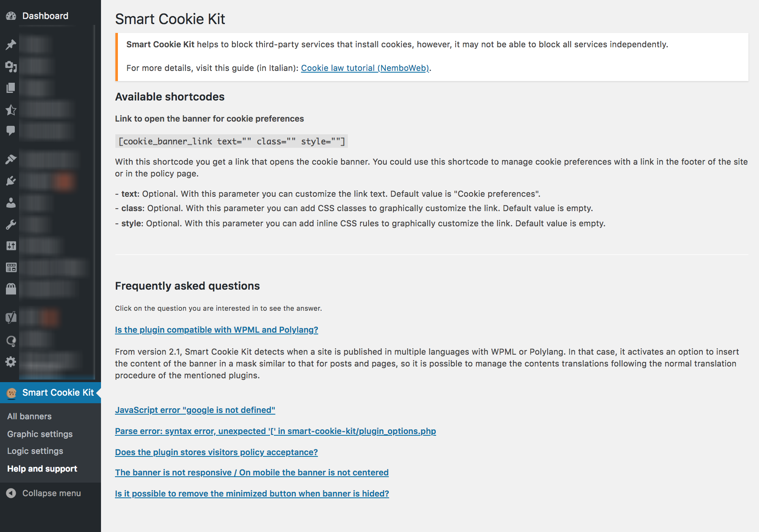This screenshot has height=532, width=759.
Task: Open the All banners submenu item
Action: coord(30,416)
